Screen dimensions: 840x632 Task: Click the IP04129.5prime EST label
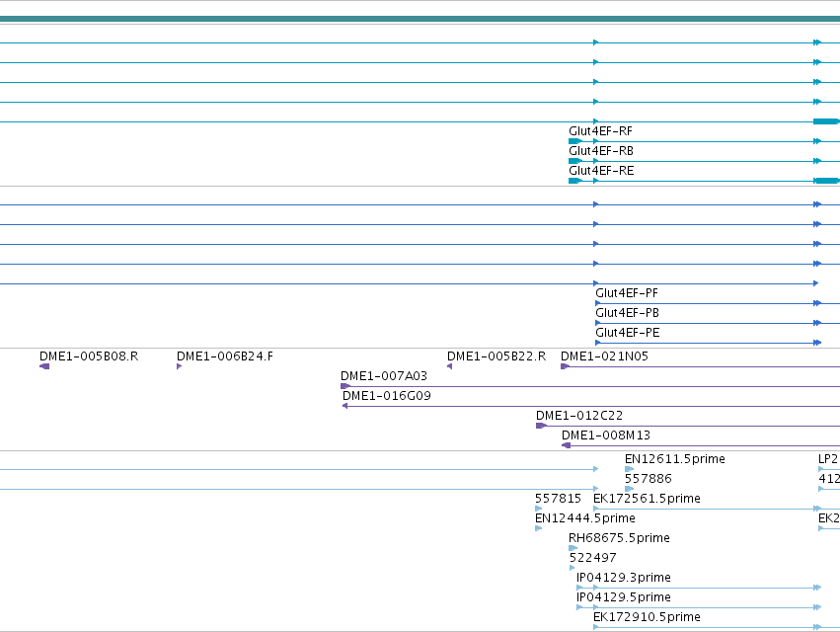click(x=624, y=598)
